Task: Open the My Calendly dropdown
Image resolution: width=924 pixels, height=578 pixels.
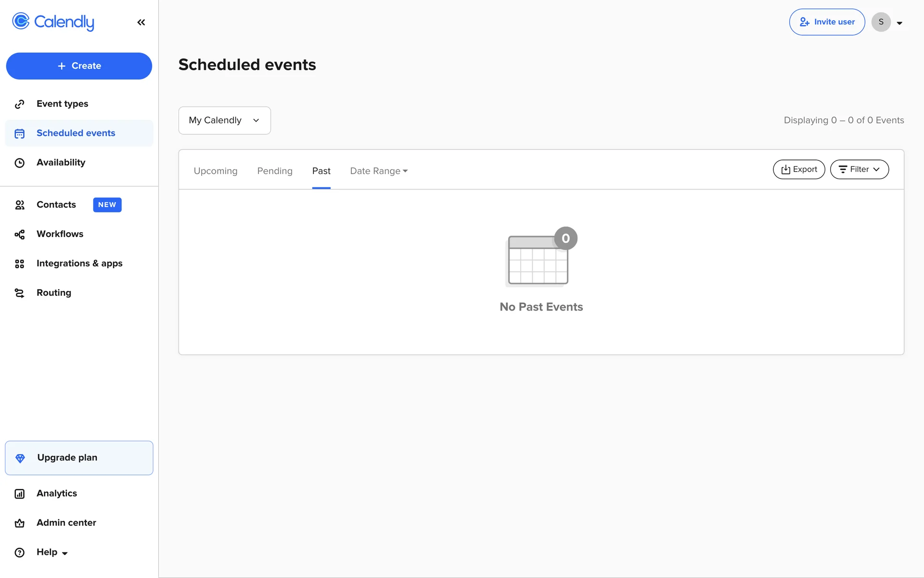Action: (224, 120)
